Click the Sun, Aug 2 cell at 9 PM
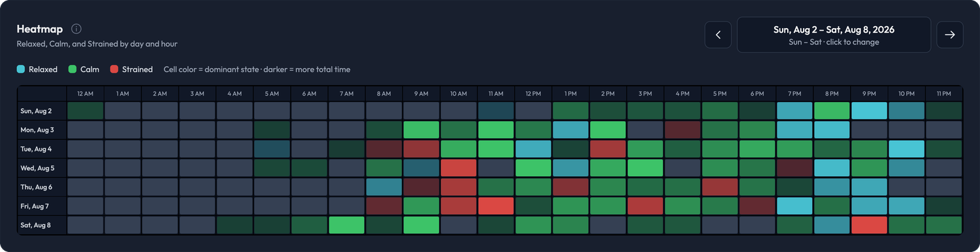 [870, 111]
